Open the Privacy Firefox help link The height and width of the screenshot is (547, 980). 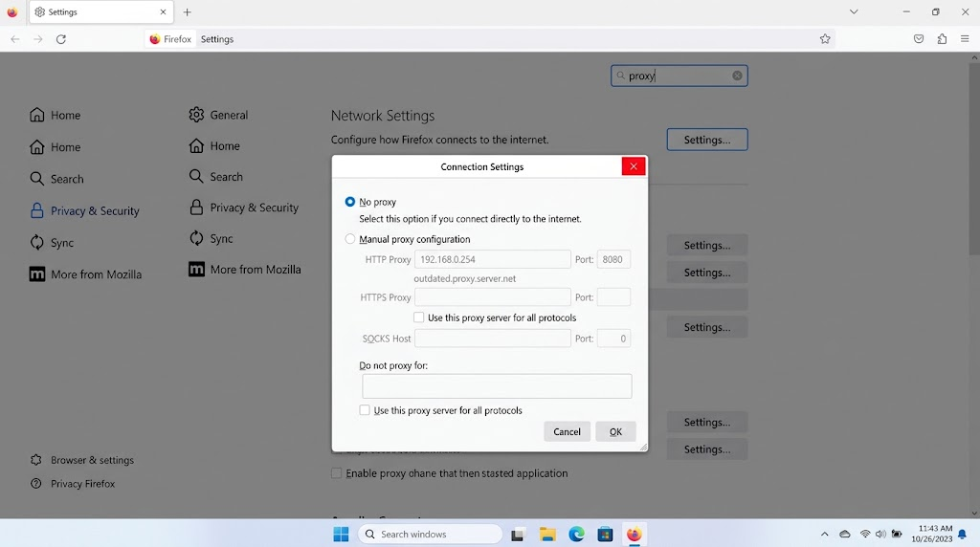coord(73,483)
